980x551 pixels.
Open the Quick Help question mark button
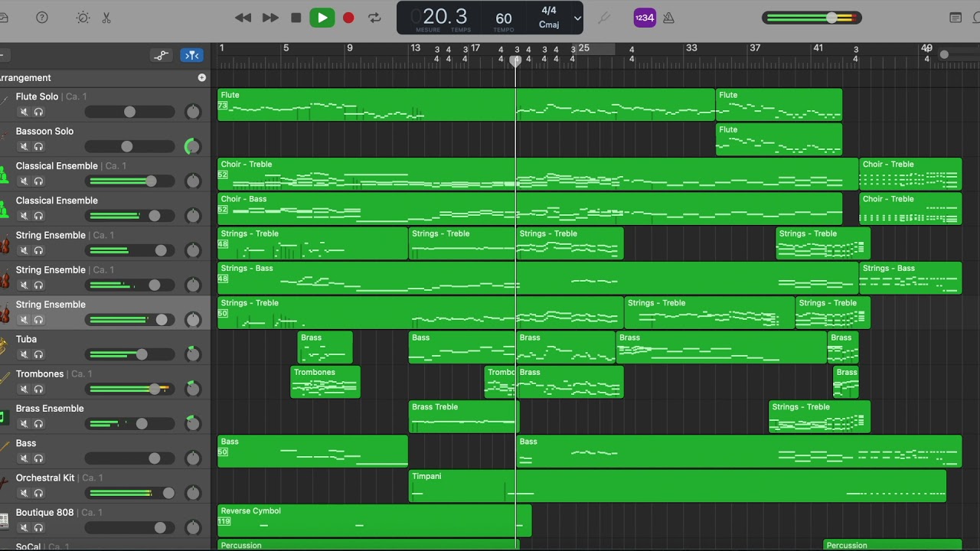[42, 18]
